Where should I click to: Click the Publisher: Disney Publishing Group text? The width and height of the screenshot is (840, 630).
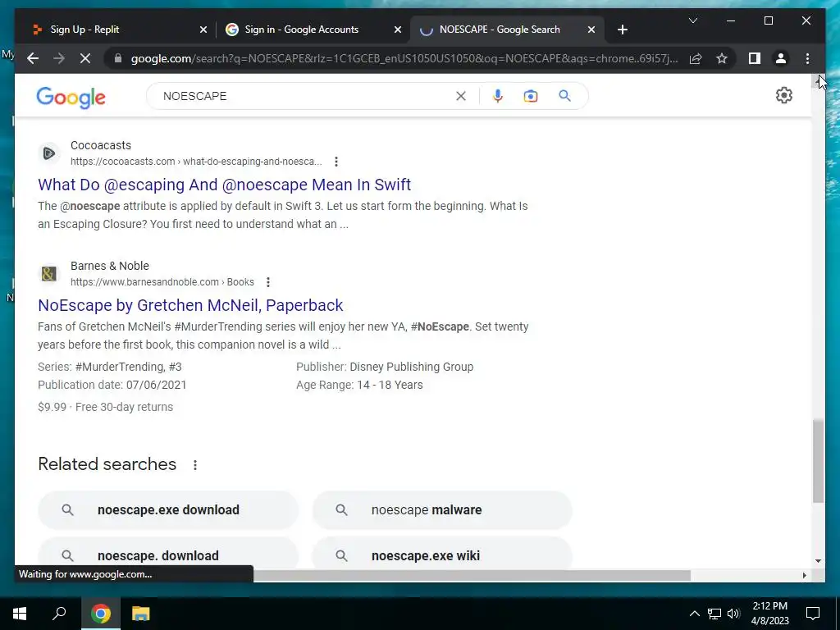(x=385, y=367)
